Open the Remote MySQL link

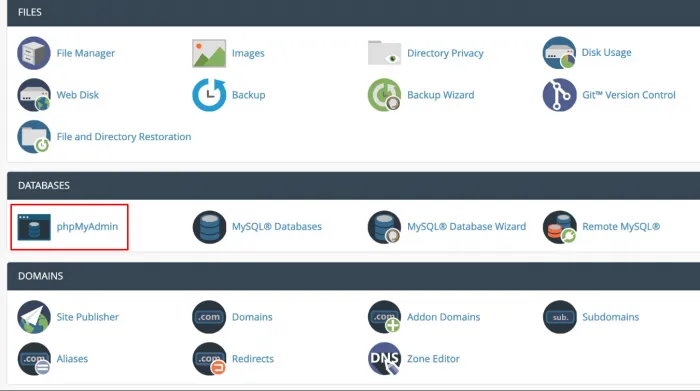621,227
